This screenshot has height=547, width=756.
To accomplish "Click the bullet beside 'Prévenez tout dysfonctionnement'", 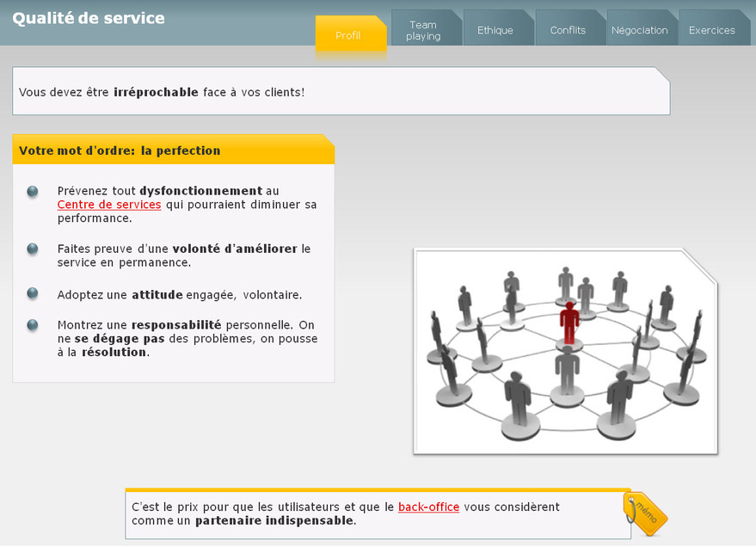I will pos(33,191).
